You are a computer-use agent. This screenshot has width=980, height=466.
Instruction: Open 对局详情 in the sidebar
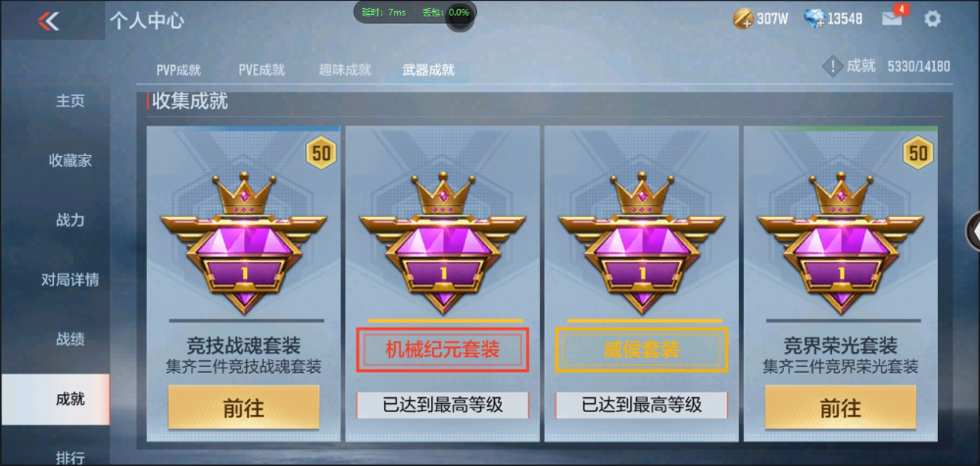70,280
